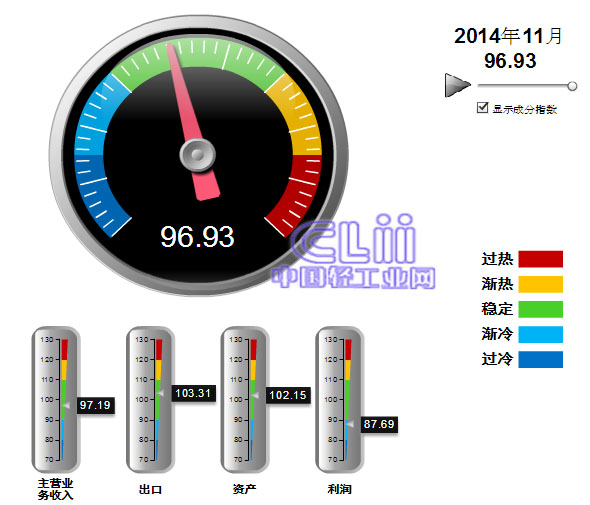Toggle the 显示成分指数 checkbox
The width and height of the screenshot is (590, 505).
coord(482,108)
